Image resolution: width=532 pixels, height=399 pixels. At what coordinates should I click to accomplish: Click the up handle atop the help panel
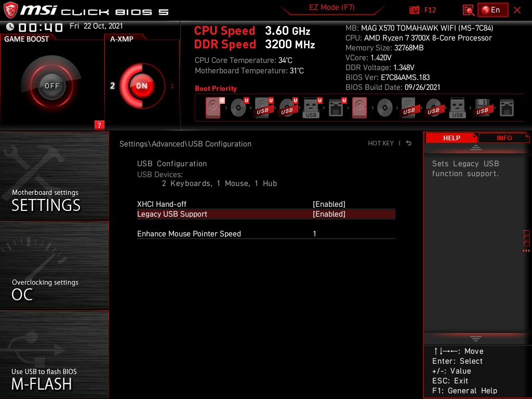coord(476,147)
